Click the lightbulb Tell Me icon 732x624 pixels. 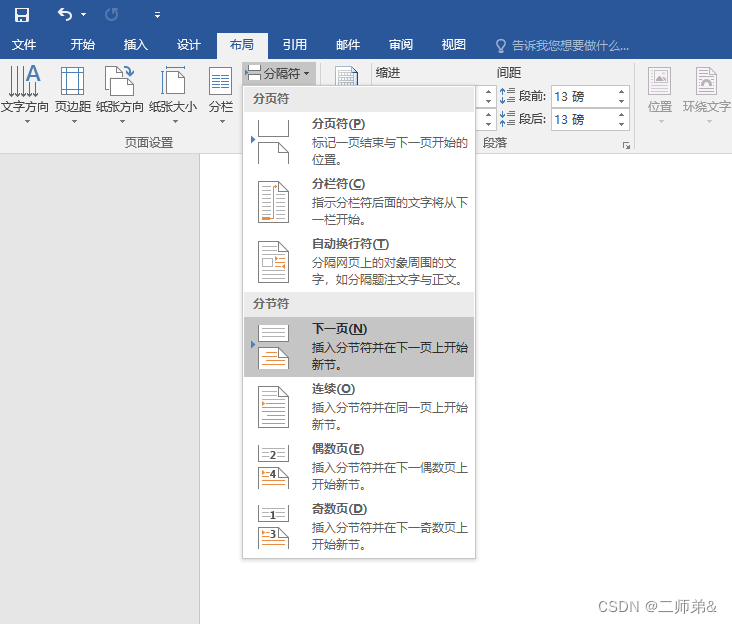click(x=500, y=46)
